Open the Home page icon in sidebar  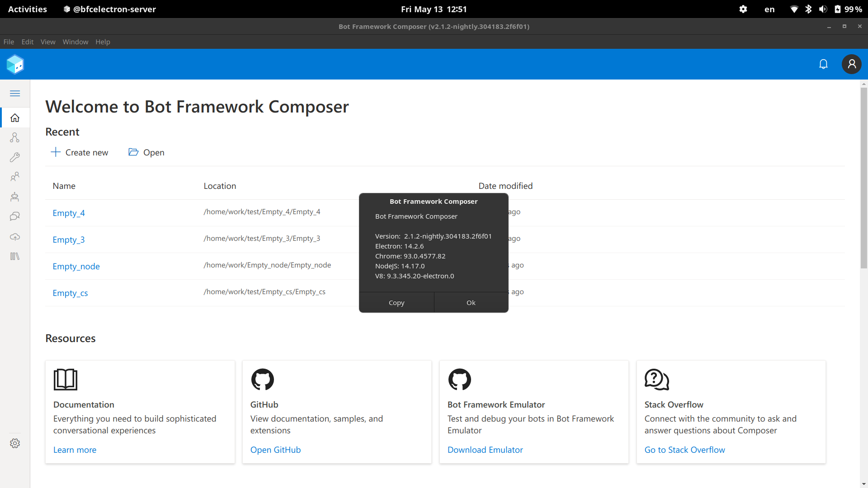(15, 118)
